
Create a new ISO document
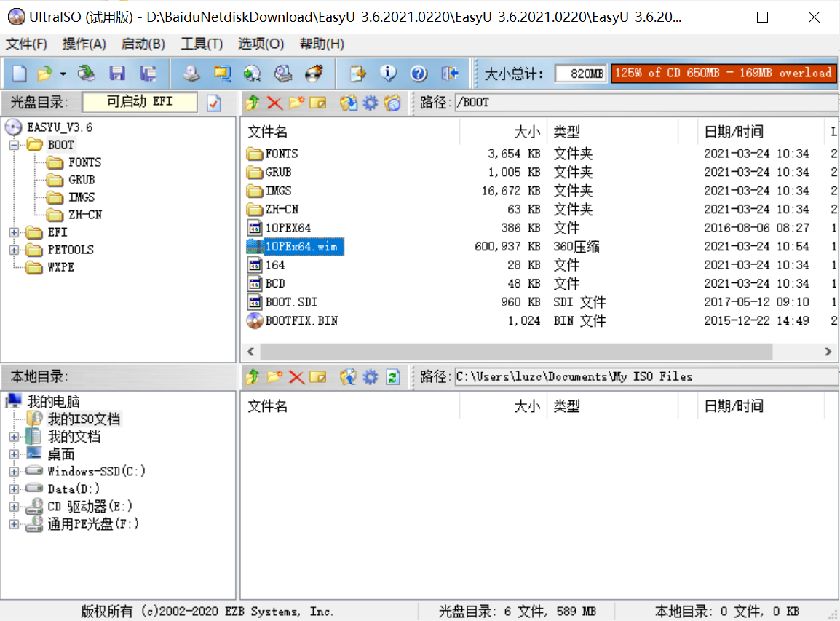click(18, 74)
